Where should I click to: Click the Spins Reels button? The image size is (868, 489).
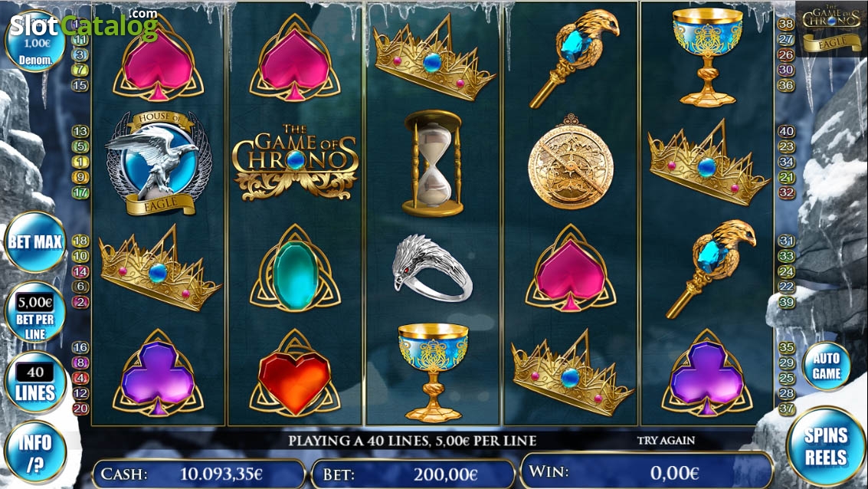[x=825, y=446]
